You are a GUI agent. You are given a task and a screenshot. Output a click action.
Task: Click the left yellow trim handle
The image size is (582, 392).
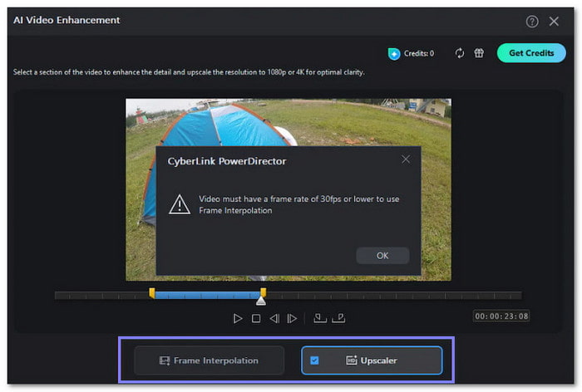152,292
